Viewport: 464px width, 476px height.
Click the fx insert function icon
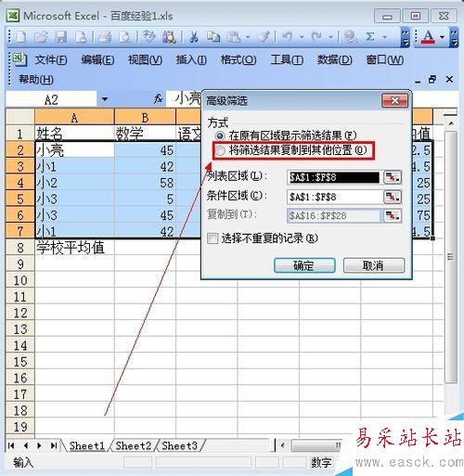tap(158, 98)
